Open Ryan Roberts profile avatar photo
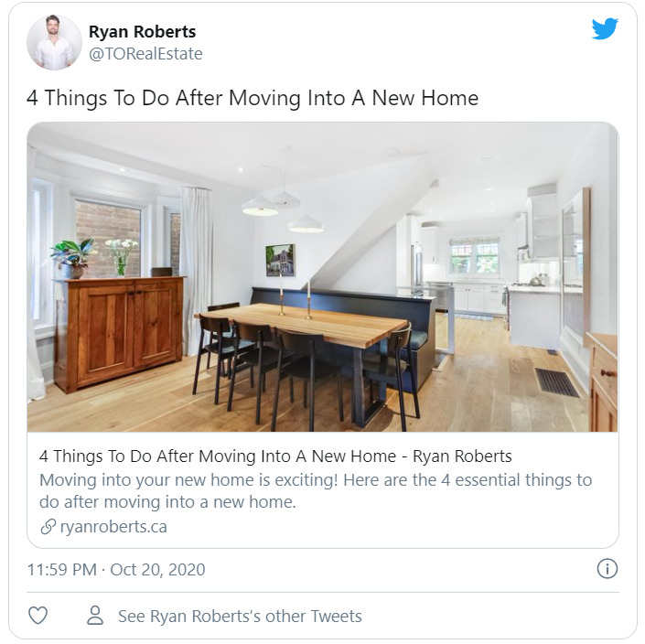The width and height of the screenshot is (645, 644). (x=54, y=42)
